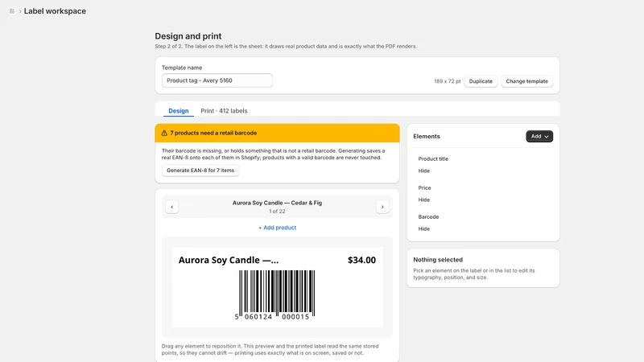The width and height of the screenshot is (644, 362).
Task: Click the 189 x 72 pt size text
Action: [448, 81]
